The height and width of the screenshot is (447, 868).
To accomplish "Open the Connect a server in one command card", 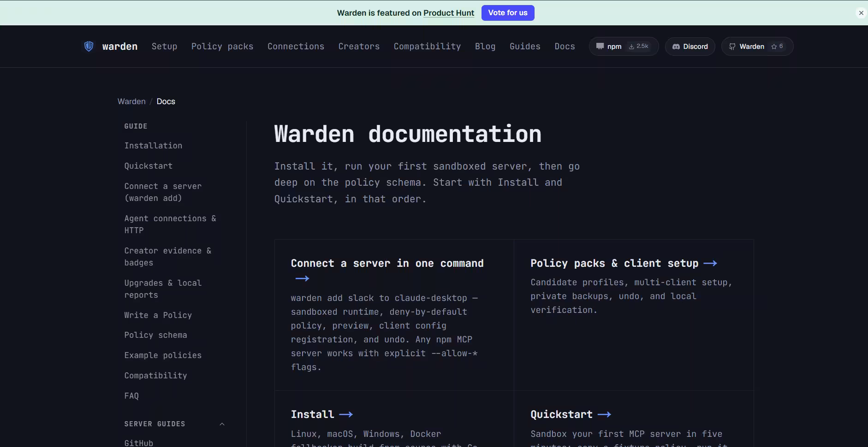I will [394, 315].
